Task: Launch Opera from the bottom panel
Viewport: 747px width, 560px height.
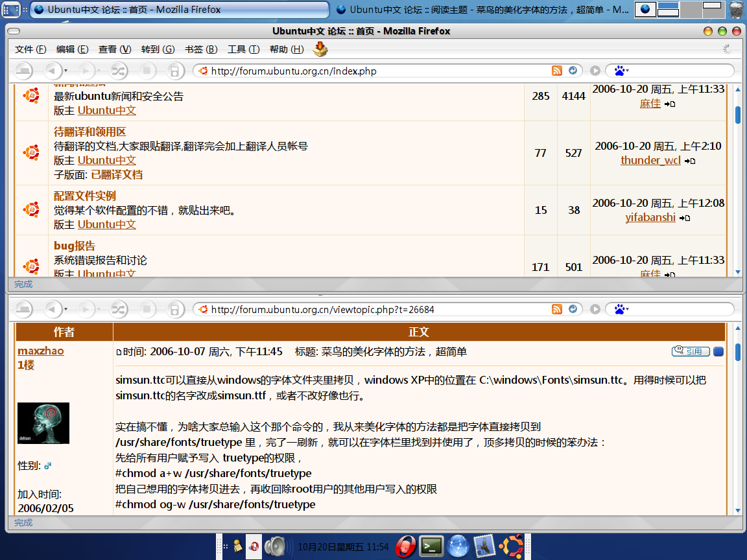Action: click(x=405, y=546)
